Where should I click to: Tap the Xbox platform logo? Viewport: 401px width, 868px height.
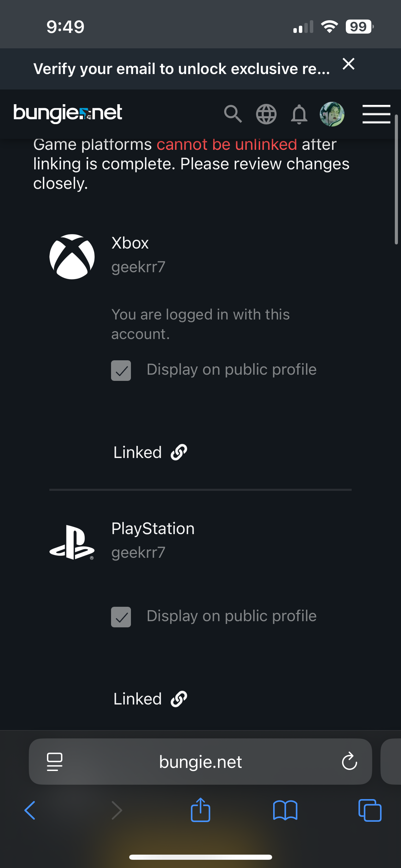coord(72,257)
